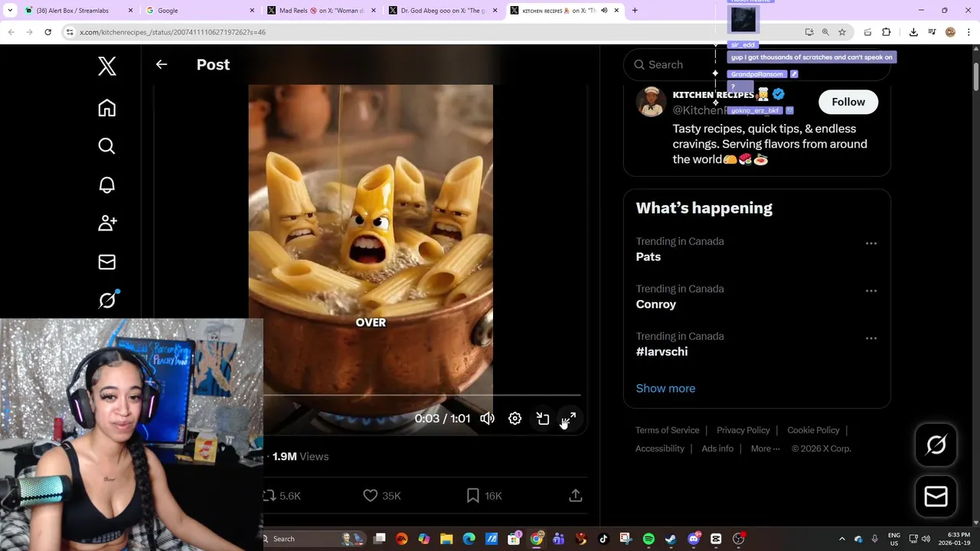Show hidden system tray icons

pos(841,539)
